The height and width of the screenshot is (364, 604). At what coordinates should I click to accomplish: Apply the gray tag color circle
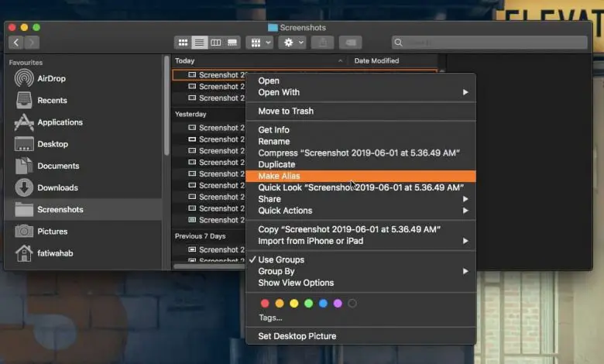pos(352,304)
